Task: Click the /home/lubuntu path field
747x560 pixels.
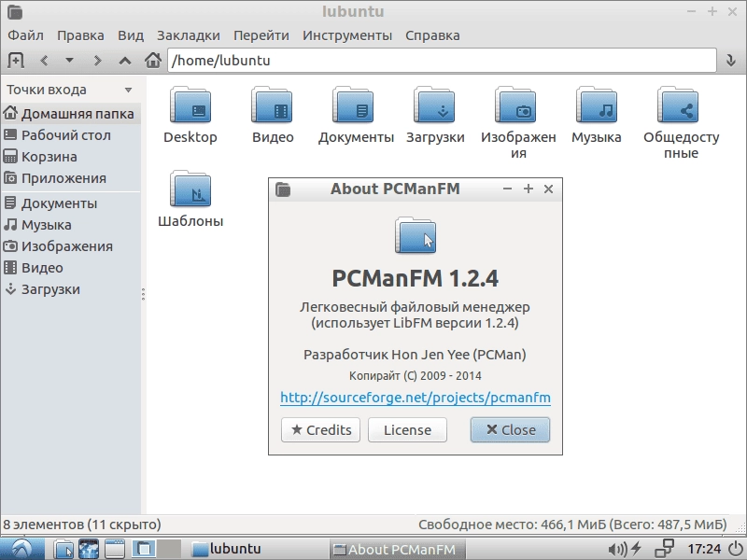Action: (x=442, y=61)
